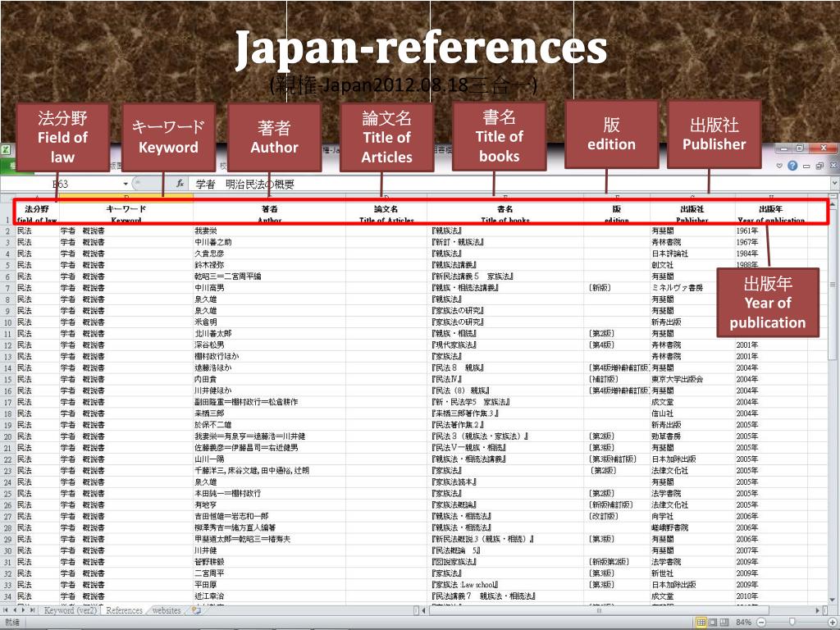Minimize the ribbon with the caret icon
This screenshot has width=840, height=630.
pyautogui.click(x=780, y=166)
